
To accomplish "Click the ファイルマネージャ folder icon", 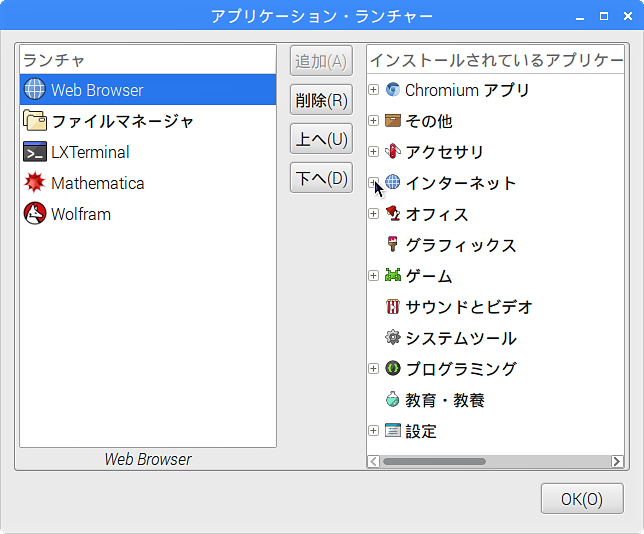I will tap(35, 120).
